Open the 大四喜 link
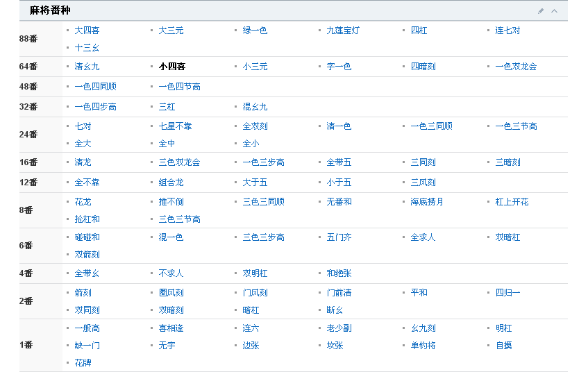Screen dimensions: 588x372 point(87,31)
